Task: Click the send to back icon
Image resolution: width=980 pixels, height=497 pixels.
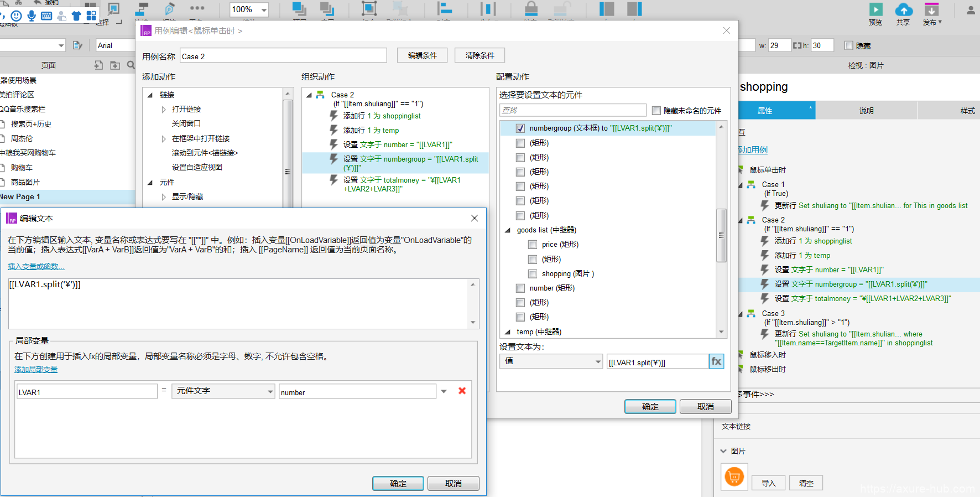Action: [x=327, y=8]
